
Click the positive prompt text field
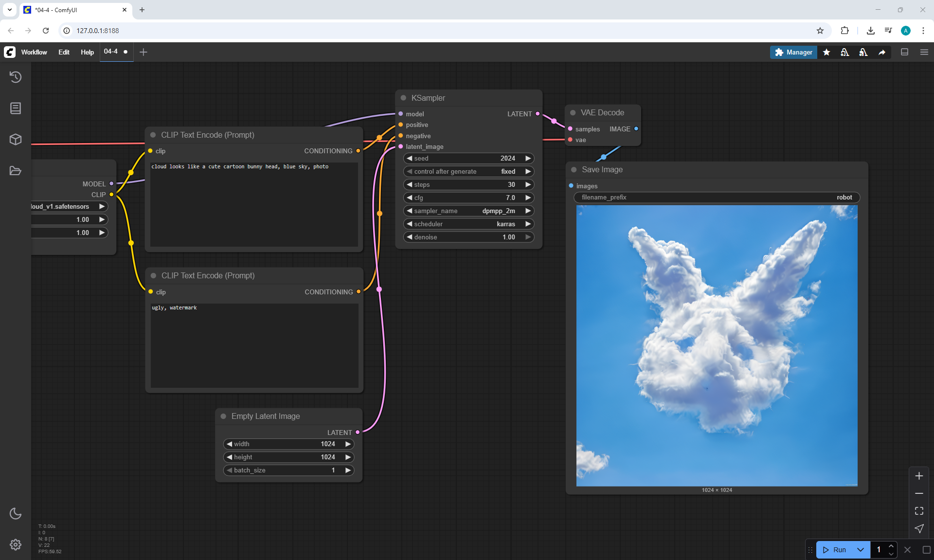tap(254, 204)
